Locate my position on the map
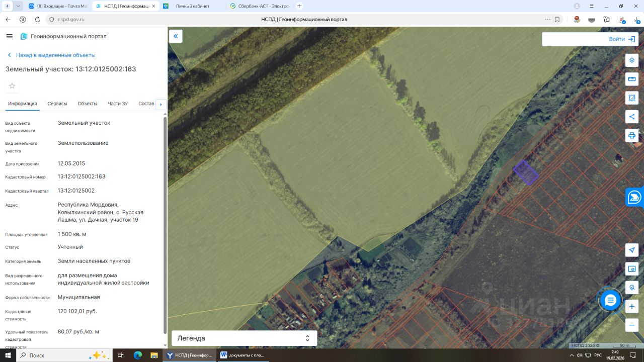 tap(632, 250)
